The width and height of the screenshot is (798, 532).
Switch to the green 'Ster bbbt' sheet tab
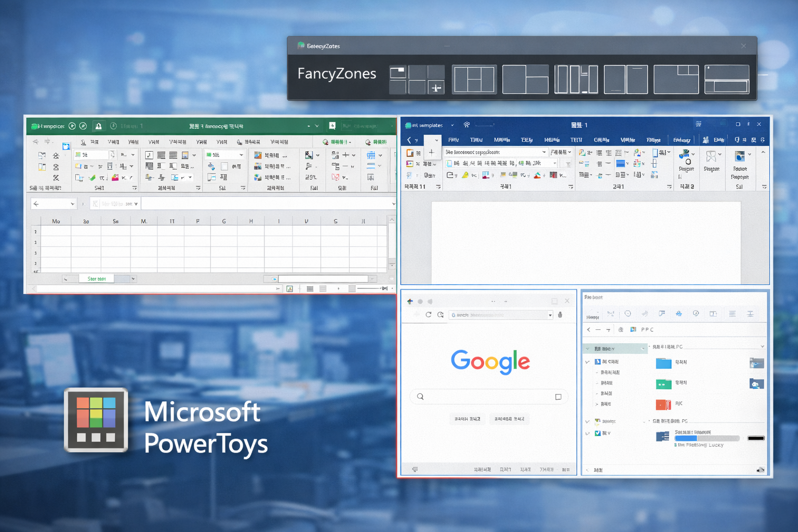point(96,279)
